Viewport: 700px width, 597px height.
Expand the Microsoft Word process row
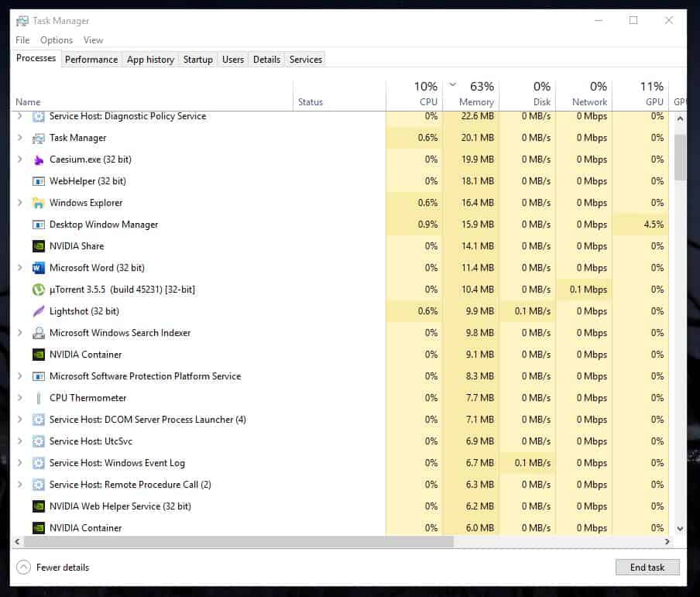click(x=19, y=267)
